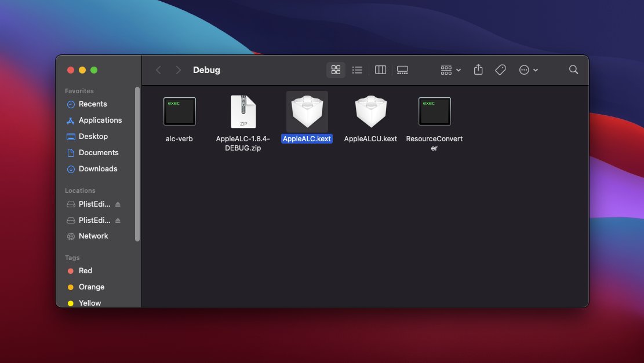644x363 pixels.
Task: Click the AppleALC.kext file name label
Action: 307,138
